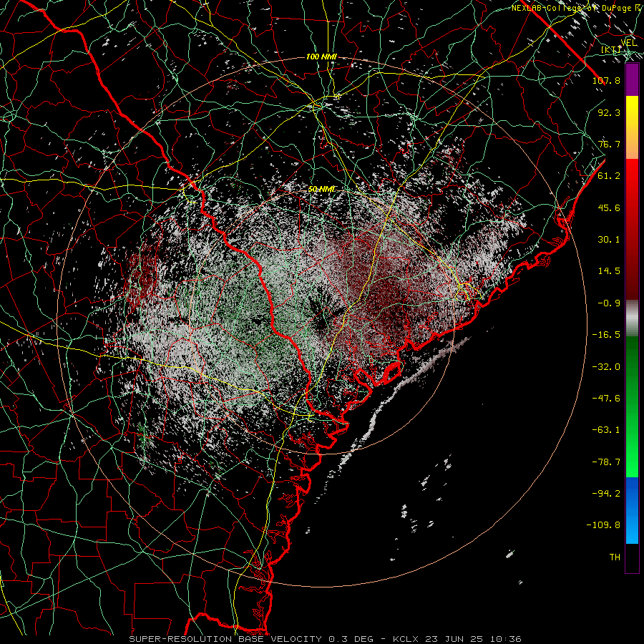The height and width of the screenshot is (644, 644).
Task: Pick the purple segment of velocity color bar
Action: (632, 80)
